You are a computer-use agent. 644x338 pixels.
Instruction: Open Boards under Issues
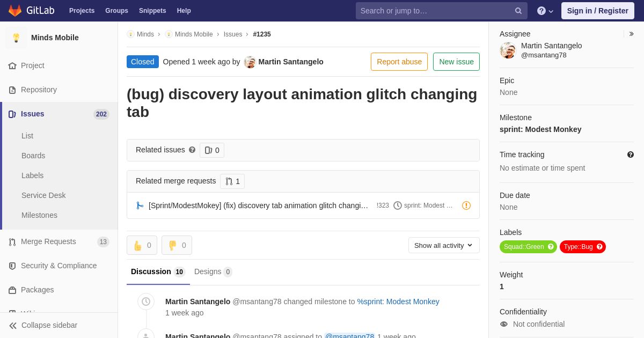(x=33, y=156)
